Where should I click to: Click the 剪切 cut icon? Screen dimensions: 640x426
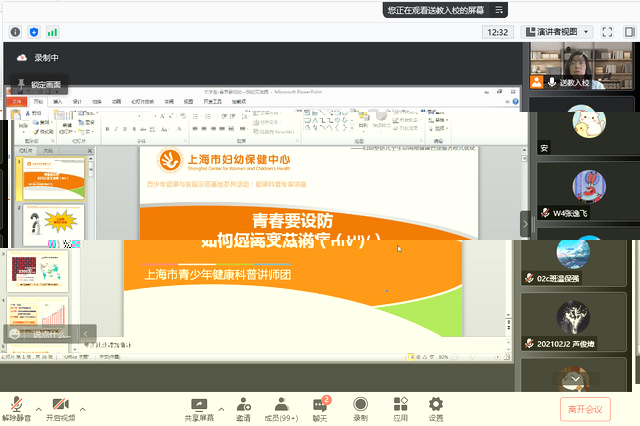[33, 113]
